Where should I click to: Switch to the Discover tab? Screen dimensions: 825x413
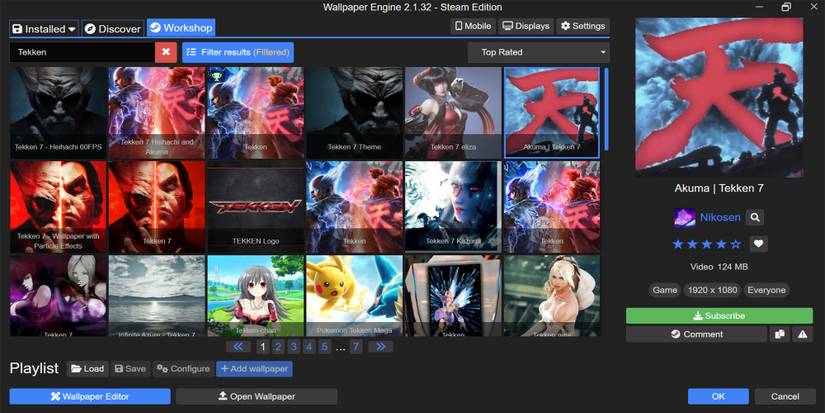112,29
